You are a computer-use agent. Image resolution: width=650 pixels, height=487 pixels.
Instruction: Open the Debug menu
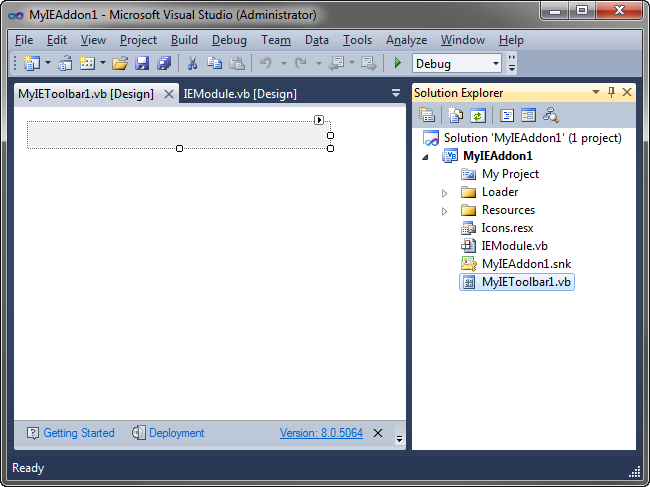[229, 40]
